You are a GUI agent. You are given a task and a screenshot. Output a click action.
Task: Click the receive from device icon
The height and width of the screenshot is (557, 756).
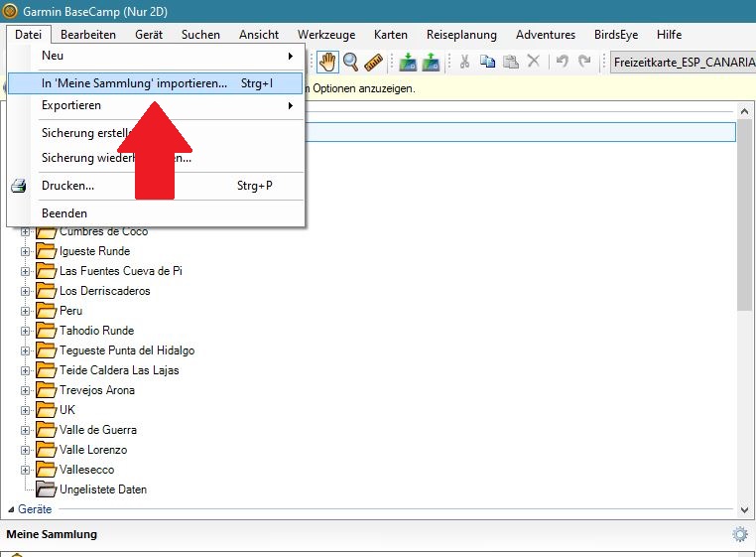pyautogui.click(x=431, y=62)
